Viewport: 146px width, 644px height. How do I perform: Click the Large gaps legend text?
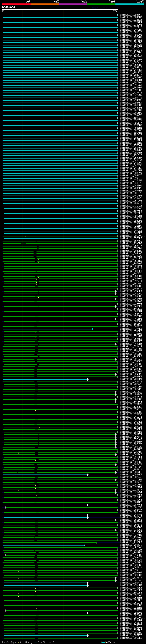coord(28,642)
